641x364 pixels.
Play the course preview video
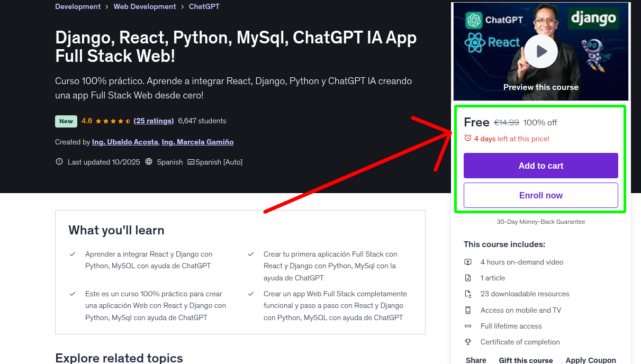coord(540,51)
